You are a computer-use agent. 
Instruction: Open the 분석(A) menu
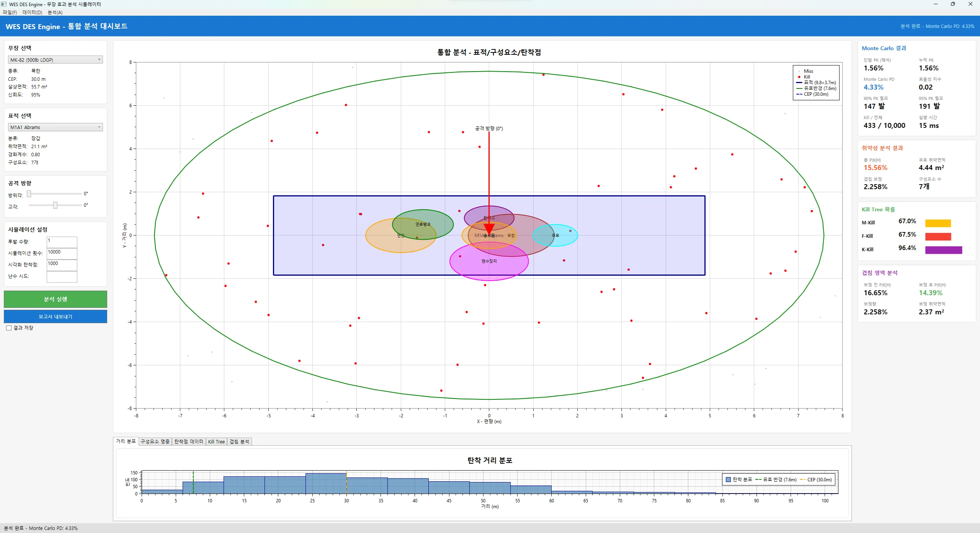click(x=55, y=12)
